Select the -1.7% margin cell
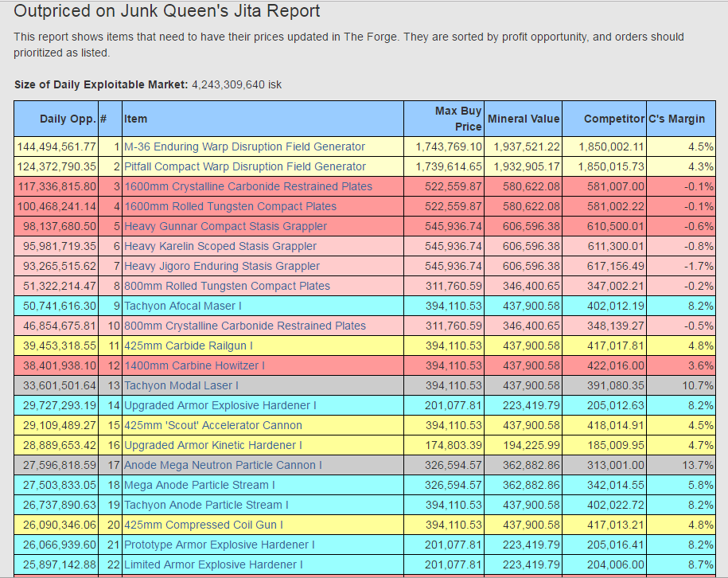Viewport: 728px width, 578px height. 681,266
